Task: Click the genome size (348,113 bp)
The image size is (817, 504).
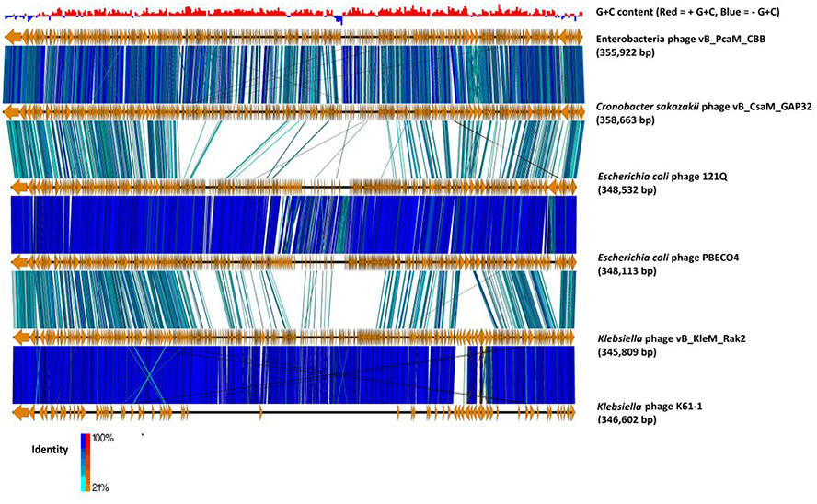Action: [x=627, y=271]
